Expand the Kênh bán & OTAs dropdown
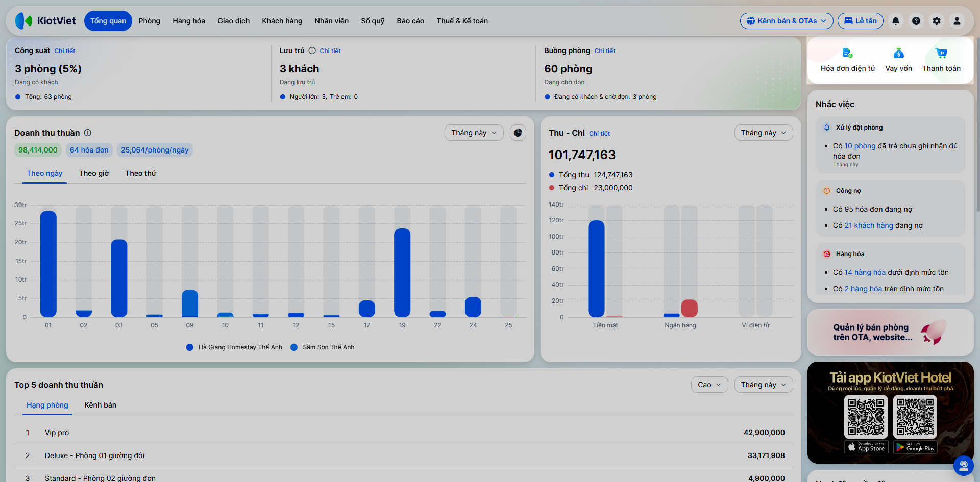This screenshot has height=482, width=980. coord(787,21)
